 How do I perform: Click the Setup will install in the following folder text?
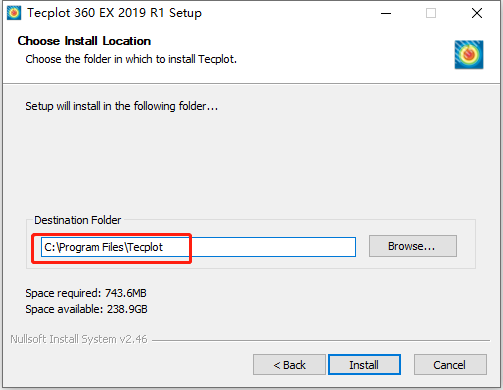pos(122,106)
